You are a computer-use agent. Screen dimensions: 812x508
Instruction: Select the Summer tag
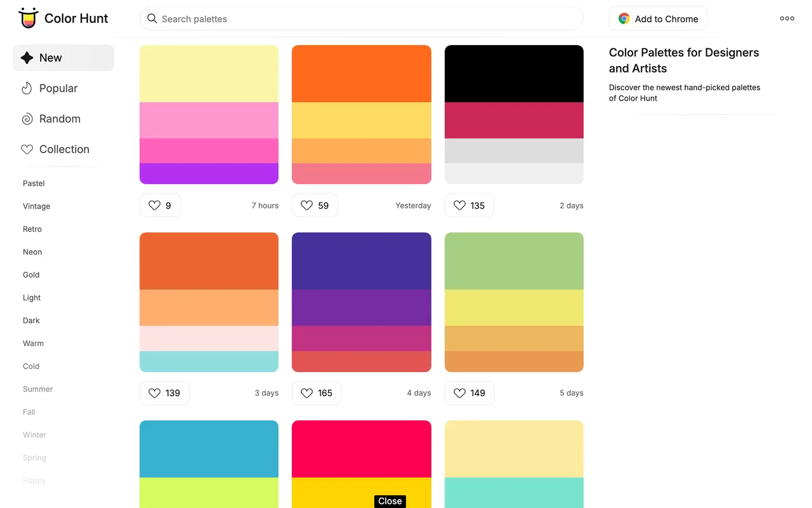38,389
